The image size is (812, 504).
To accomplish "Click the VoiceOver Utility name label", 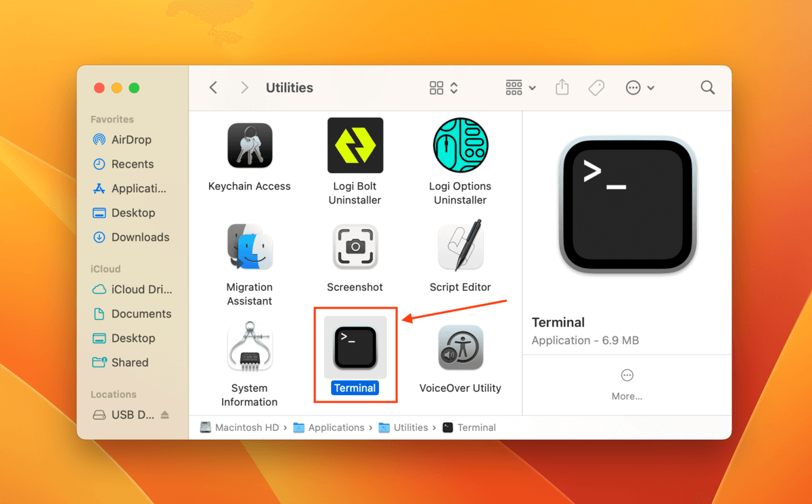I will 461,388.
